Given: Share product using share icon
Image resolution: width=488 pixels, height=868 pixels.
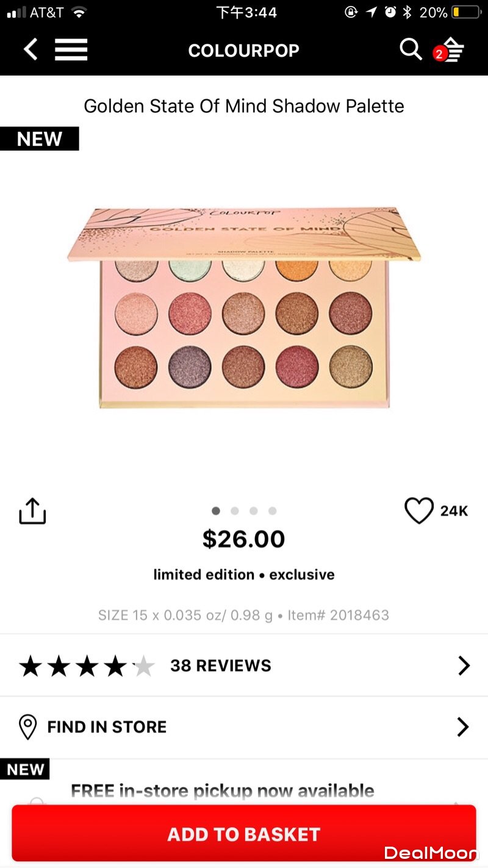Looking at the screenshot, I should [x=32, y=511].
